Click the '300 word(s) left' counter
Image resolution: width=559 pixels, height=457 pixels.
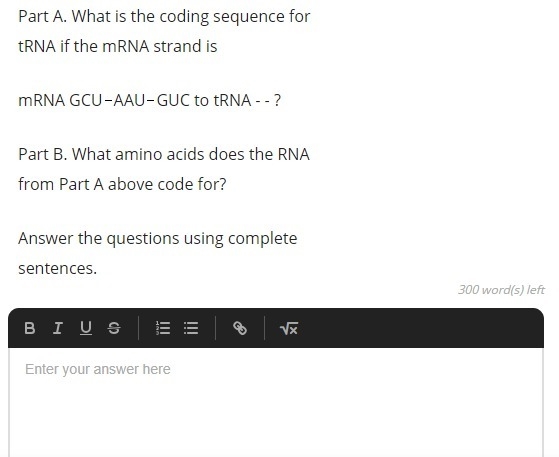coord(501,289)
